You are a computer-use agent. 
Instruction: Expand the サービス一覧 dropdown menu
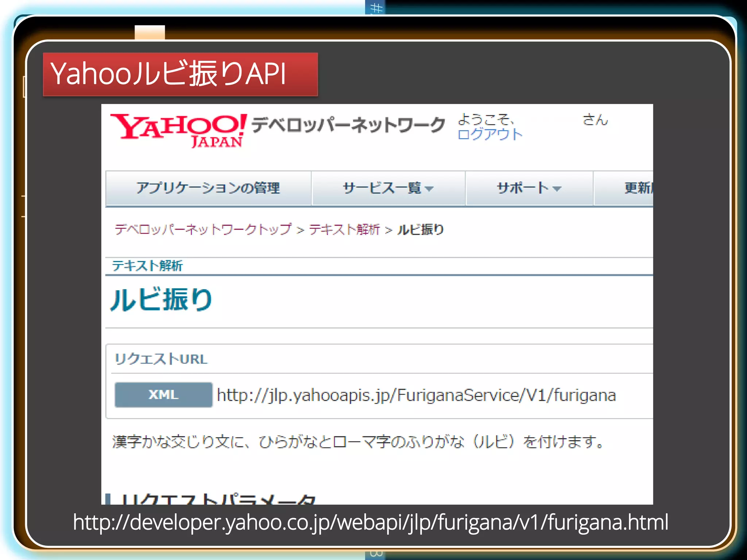pos(388,188)
